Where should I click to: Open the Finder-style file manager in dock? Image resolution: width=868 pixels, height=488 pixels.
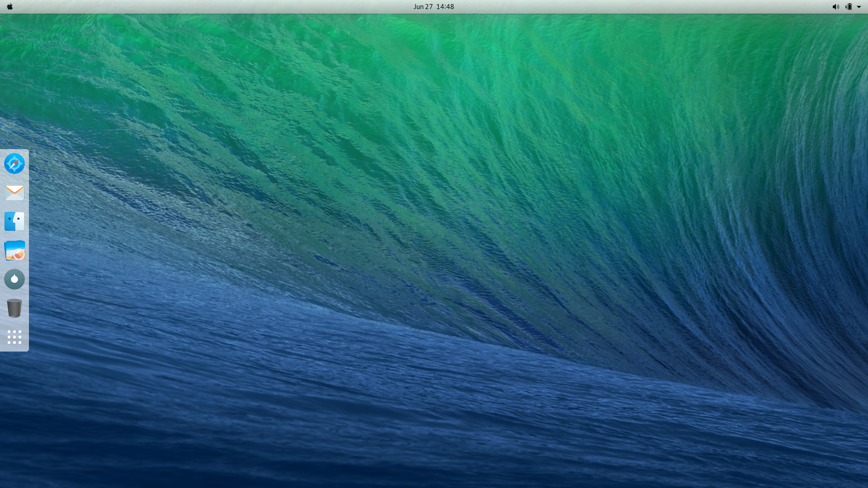(x=14, y=221)
